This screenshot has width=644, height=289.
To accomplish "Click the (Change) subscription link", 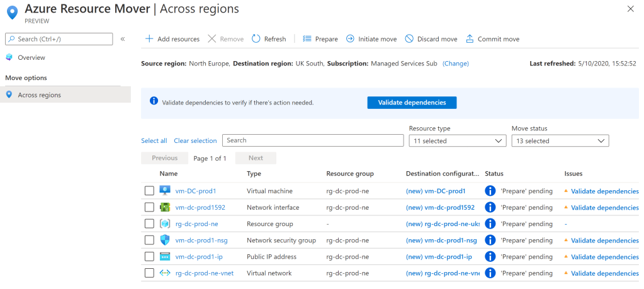I will tap(456, 64).
